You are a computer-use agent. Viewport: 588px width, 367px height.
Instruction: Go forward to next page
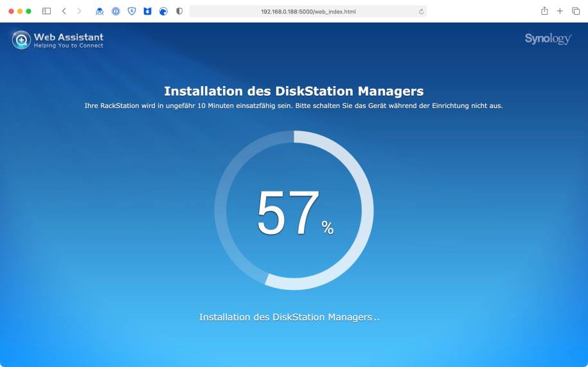[79, 11]
